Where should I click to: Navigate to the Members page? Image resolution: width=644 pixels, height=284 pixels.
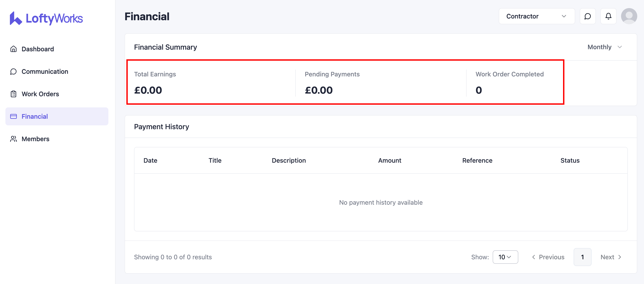[36, 139]
